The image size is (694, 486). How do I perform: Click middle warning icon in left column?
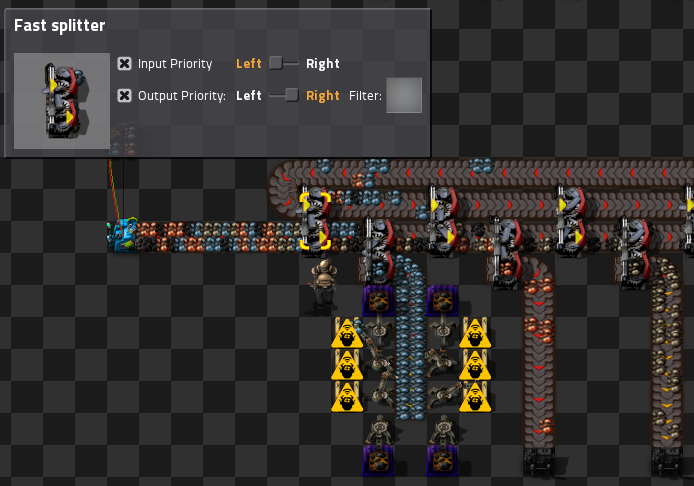(347, 365)
